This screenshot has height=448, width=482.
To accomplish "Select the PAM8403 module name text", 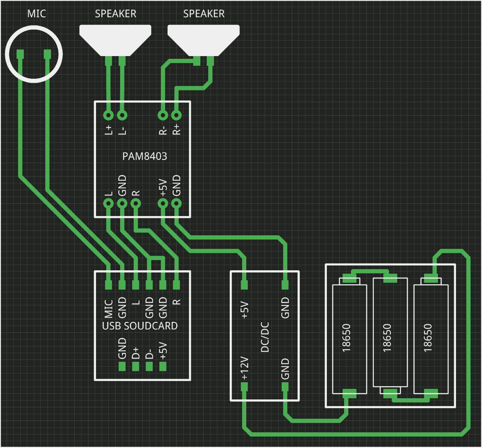I will point(145,156).
